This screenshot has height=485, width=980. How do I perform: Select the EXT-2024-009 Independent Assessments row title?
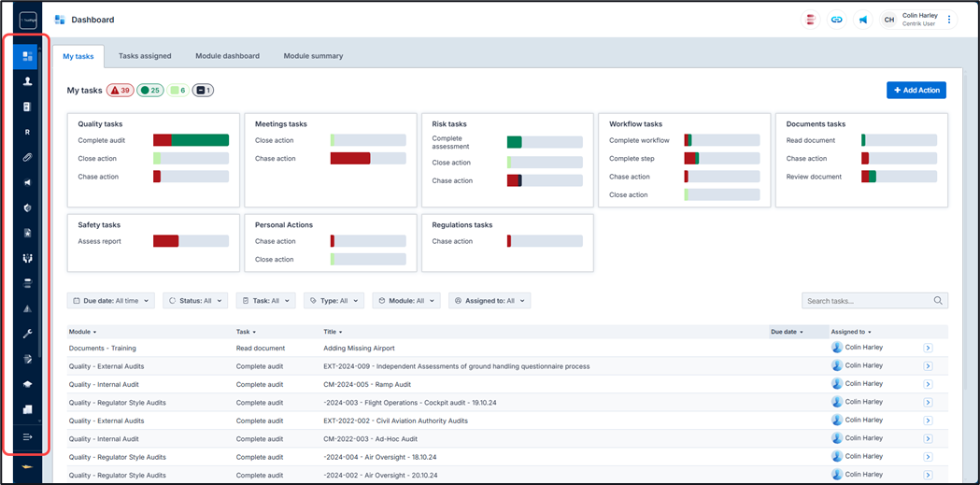[x=456, y=366]
